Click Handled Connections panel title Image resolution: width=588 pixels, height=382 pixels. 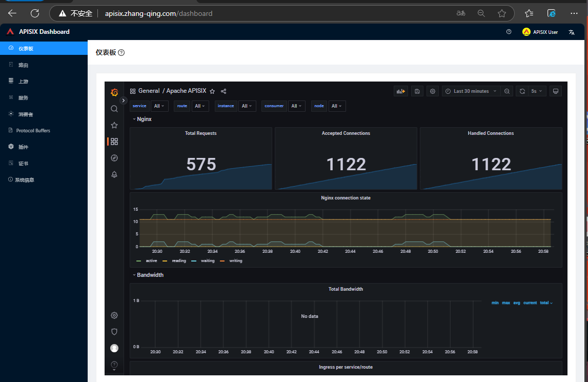pyautogui.click(x=491, y=133)
